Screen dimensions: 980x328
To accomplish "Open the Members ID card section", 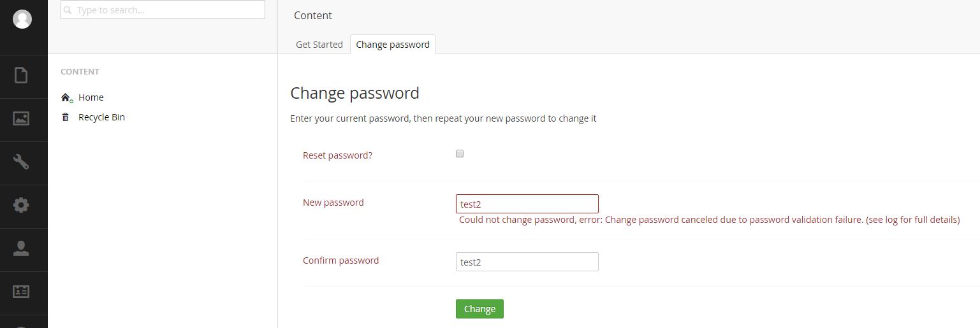I will (x=21, y=292).
